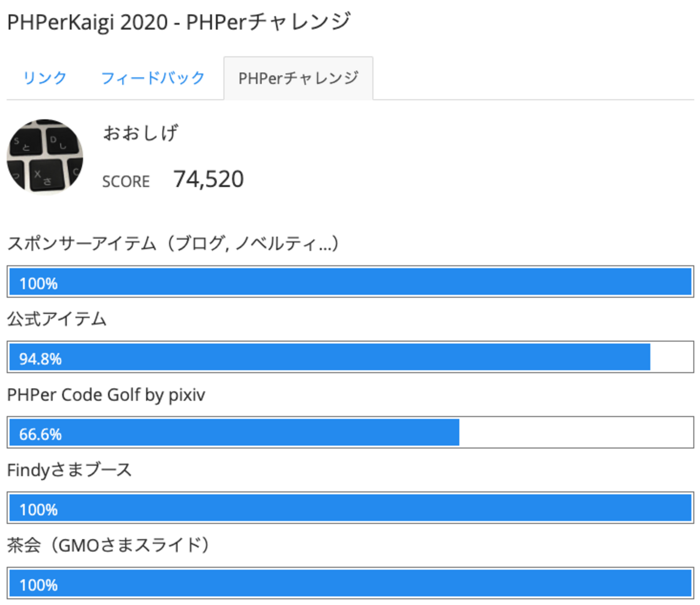700x605 pixels.
Task: Click the 茶会 100% progress bar
Action: tap(350, 583)
